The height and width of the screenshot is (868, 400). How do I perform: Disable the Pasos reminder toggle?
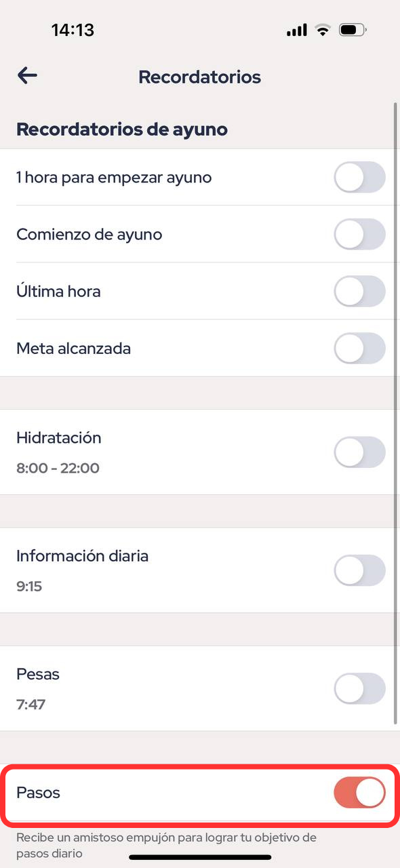point(360,793)
